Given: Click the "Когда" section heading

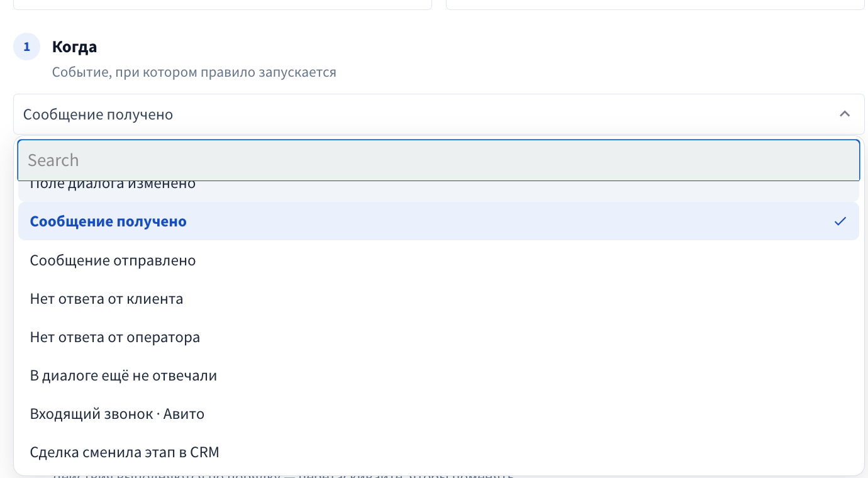Looking at the screenshot, I should (74, 47).
